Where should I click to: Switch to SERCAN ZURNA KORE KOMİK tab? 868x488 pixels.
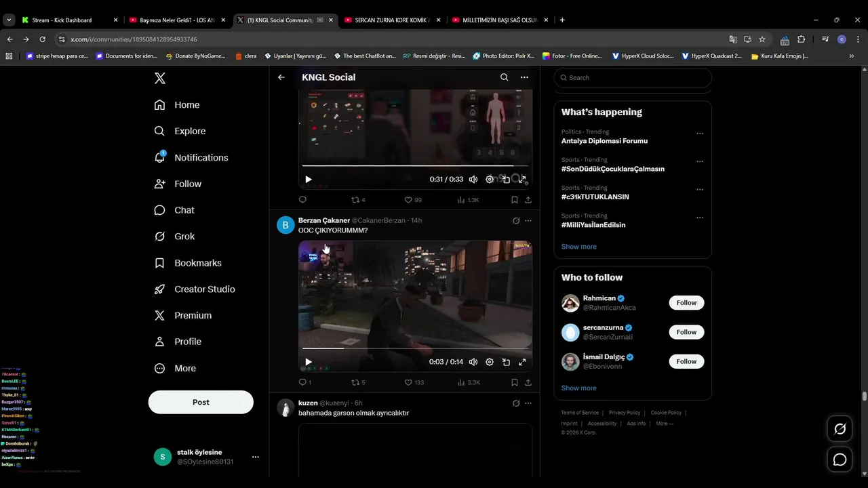[393, 20]
